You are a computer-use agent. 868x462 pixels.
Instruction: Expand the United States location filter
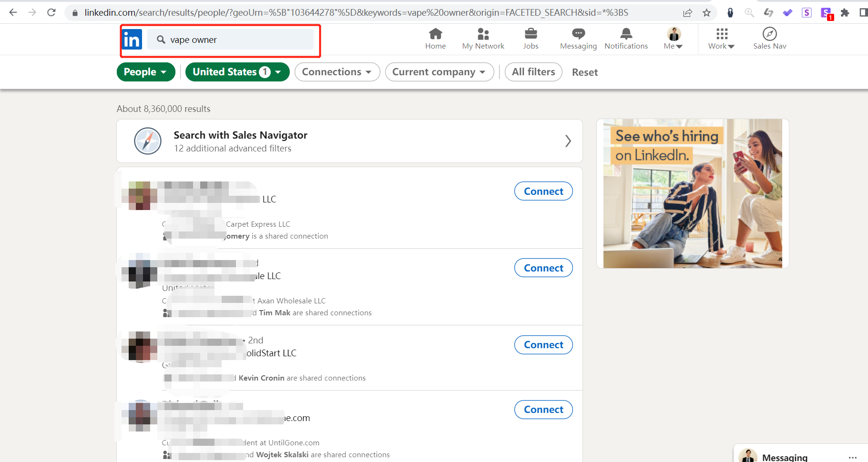pyautogui.click(x=237, y=72)
